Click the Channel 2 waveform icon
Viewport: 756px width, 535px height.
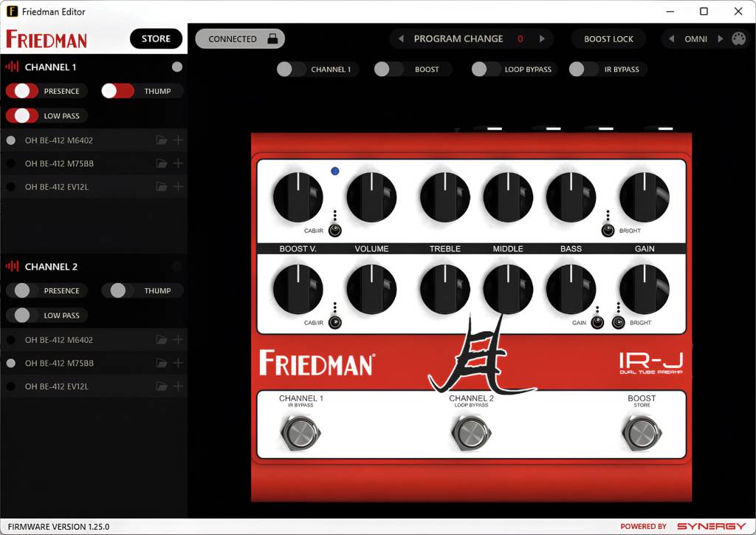click(x=10, y=266)
